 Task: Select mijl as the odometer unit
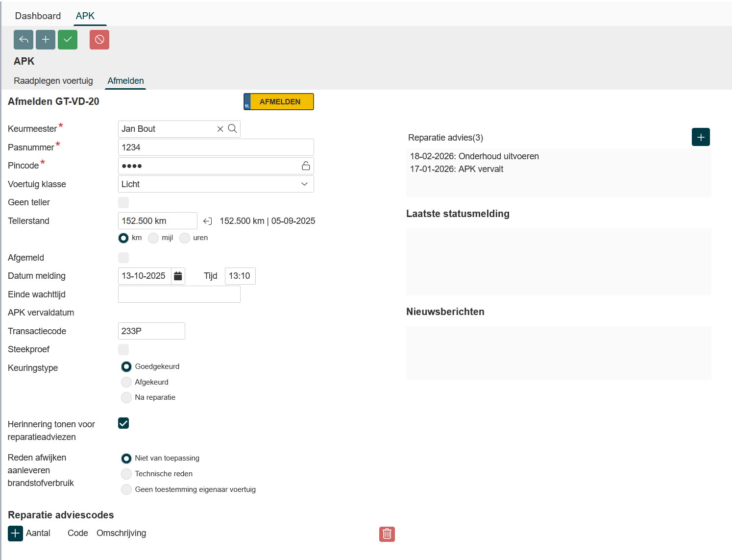coord(153,238)
